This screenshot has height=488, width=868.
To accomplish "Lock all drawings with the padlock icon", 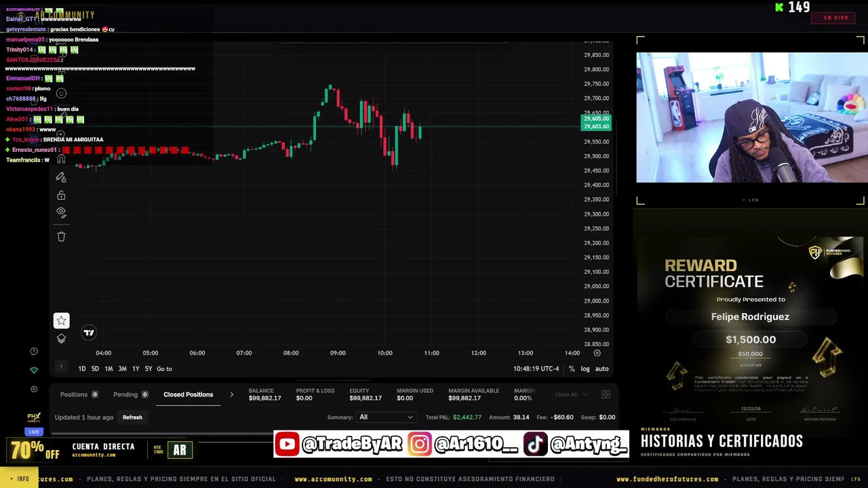I will [x=61, y=195].
